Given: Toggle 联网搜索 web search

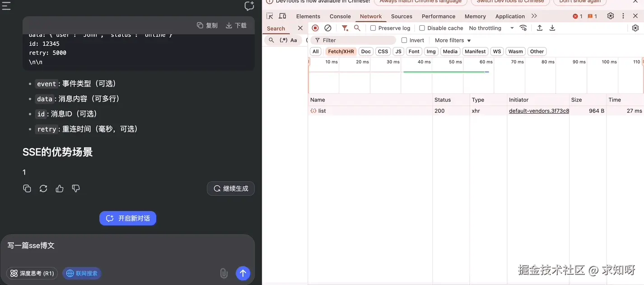Looking at the screenshot, I should [x=82, y=273].
